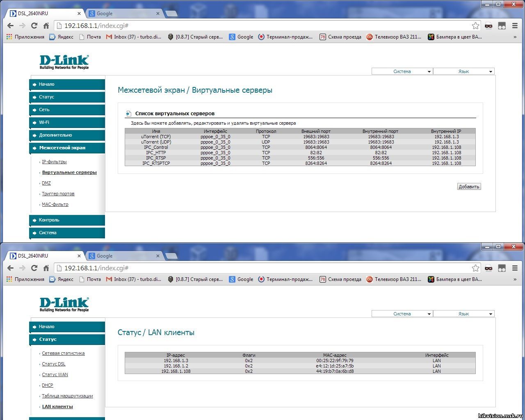This screenshot has width=525, height=420.
Task: Select IPC_HTTP virtual server row
Action: (x=300, y=153)
